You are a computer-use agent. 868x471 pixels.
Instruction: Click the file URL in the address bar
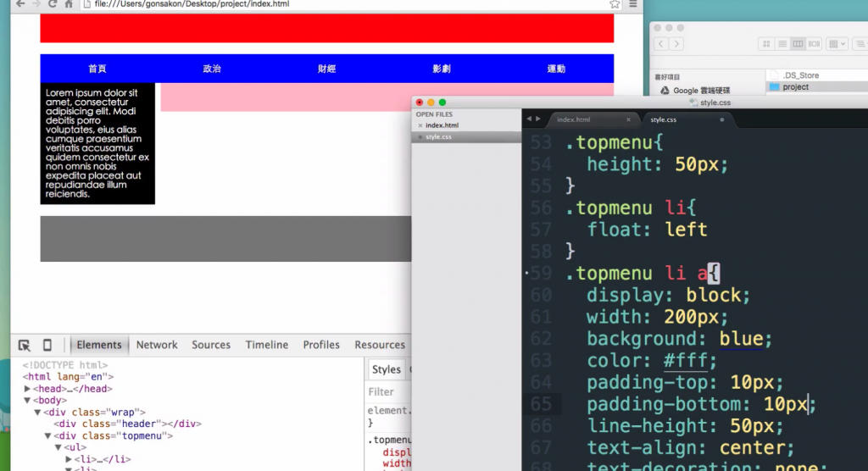pyautogui.click(x=192, y=4)
